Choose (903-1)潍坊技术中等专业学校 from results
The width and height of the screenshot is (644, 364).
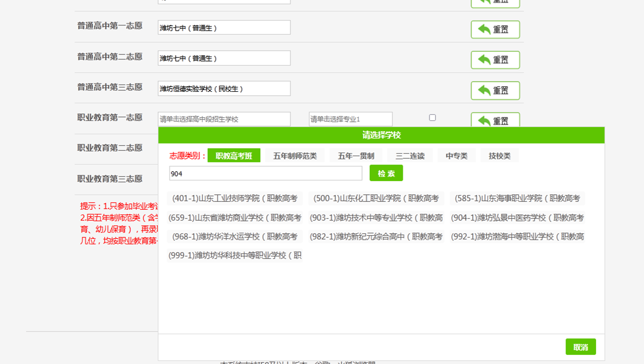(376, 218)
